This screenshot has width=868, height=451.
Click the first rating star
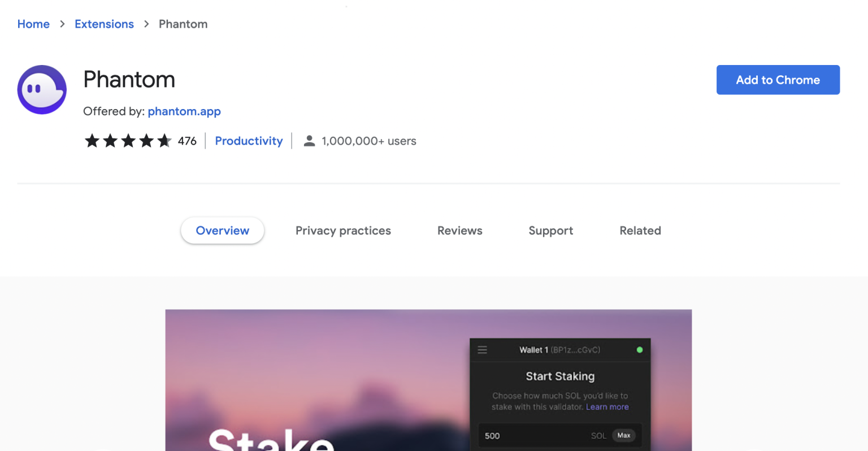[92, 141]
